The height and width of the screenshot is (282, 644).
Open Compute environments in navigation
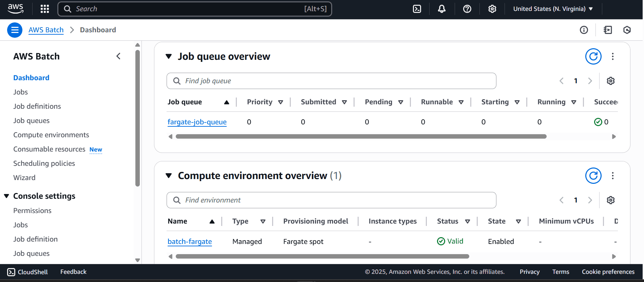(x=51, y=135)
